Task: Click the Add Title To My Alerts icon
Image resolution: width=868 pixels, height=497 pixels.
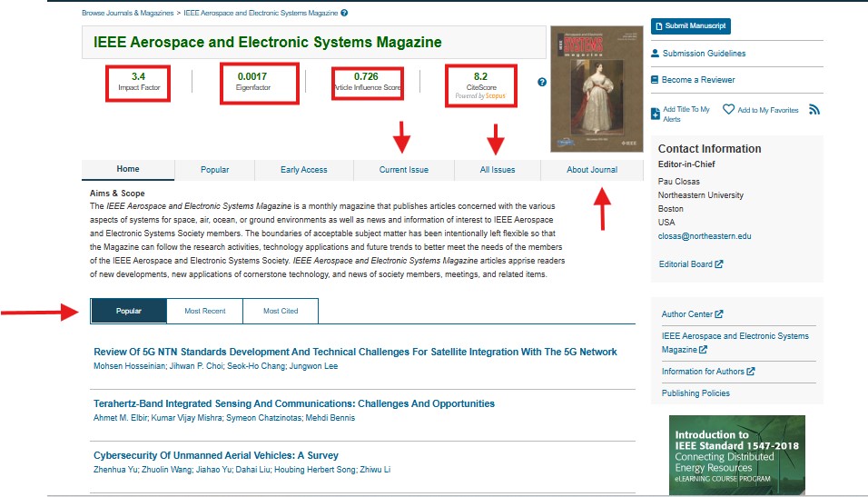Action: [656, 114]
